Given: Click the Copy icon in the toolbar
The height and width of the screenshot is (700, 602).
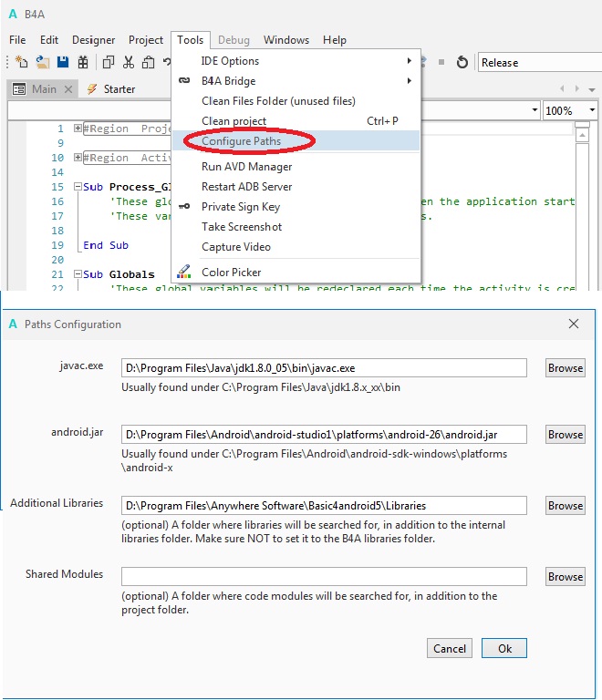Looking at the screenshot, I should pos(108,62).
